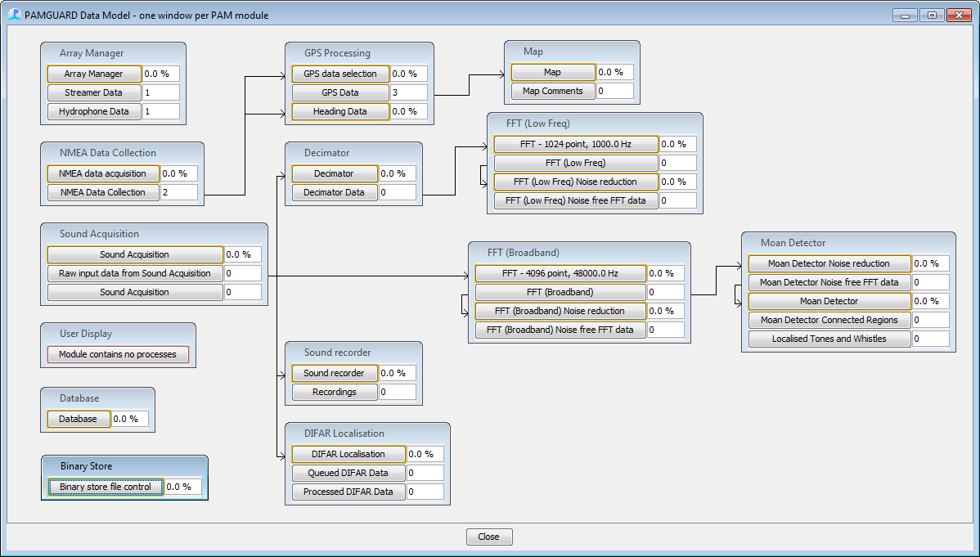The height and width of the screenshot is (557, 980).
Task: Click the GPS Data button
Action: pos(340,92)
